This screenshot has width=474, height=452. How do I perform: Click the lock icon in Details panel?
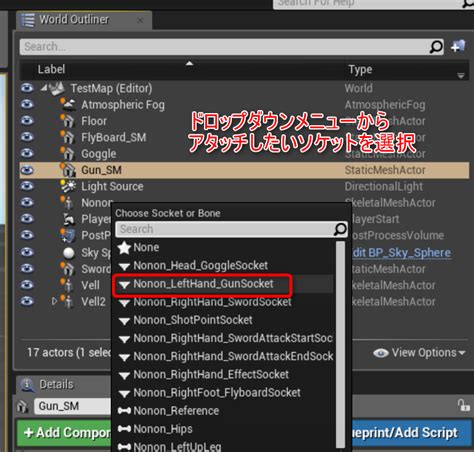463,406
